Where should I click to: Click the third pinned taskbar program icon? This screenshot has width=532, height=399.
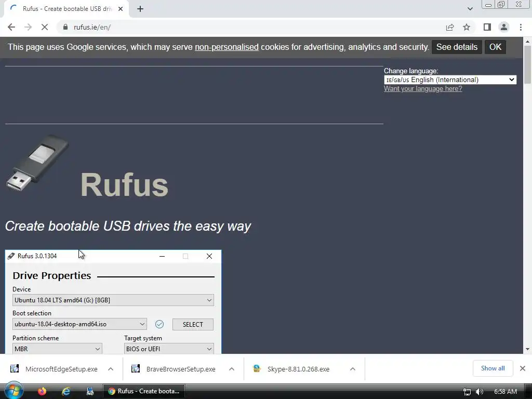point(90,391)
